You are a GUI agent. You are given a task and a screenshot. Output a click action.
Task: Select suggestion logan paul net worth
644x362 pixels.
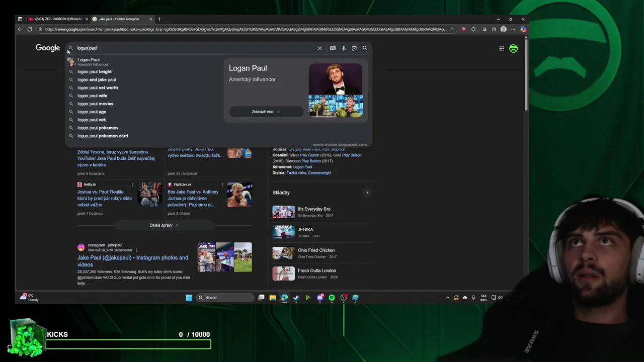143,87
